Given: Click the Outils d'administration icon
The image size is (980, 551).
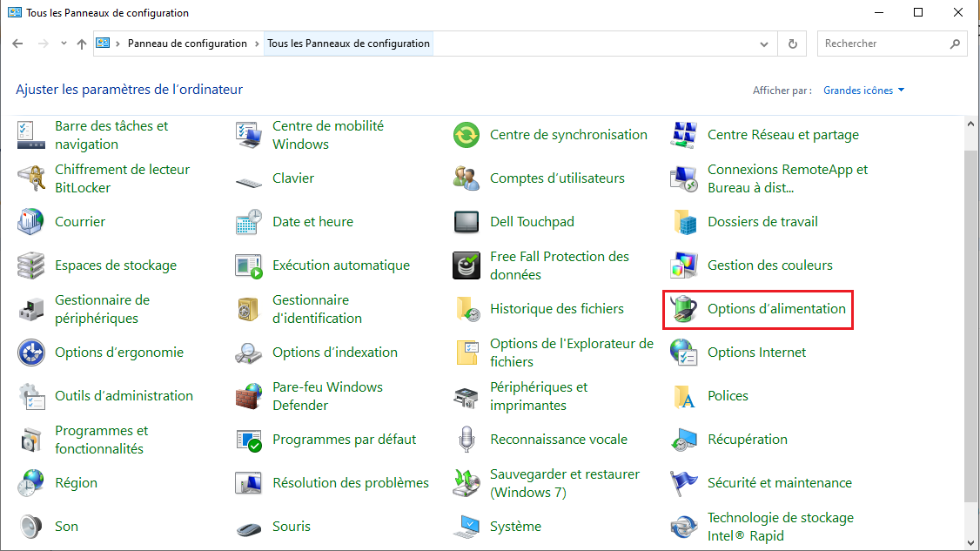Looking at the screenshot, I should 30,396.
